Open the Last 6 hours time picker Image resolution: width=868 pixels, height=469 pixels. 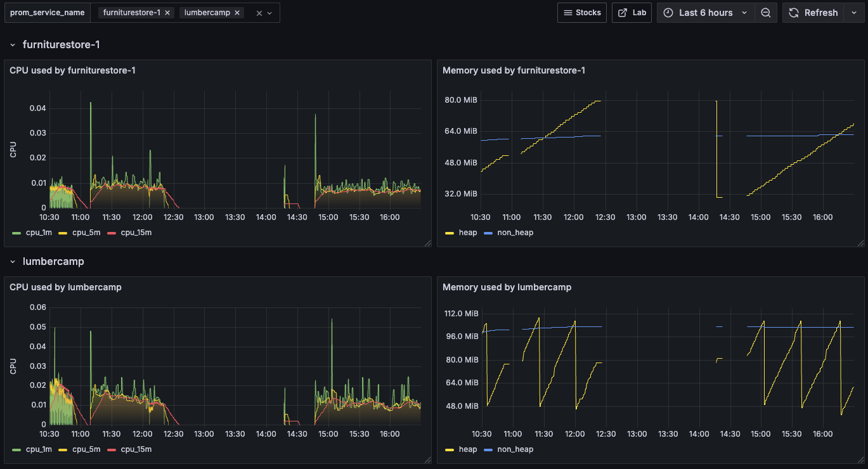coord(706,13)
